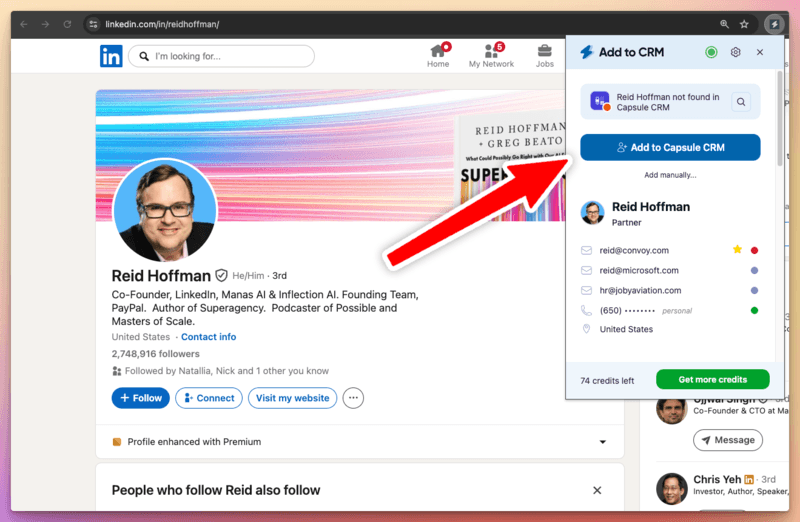This screenshot has height=522, width=800.
Task: Click the verified badge next to Reid Hoffman
Action: [221, 276]
